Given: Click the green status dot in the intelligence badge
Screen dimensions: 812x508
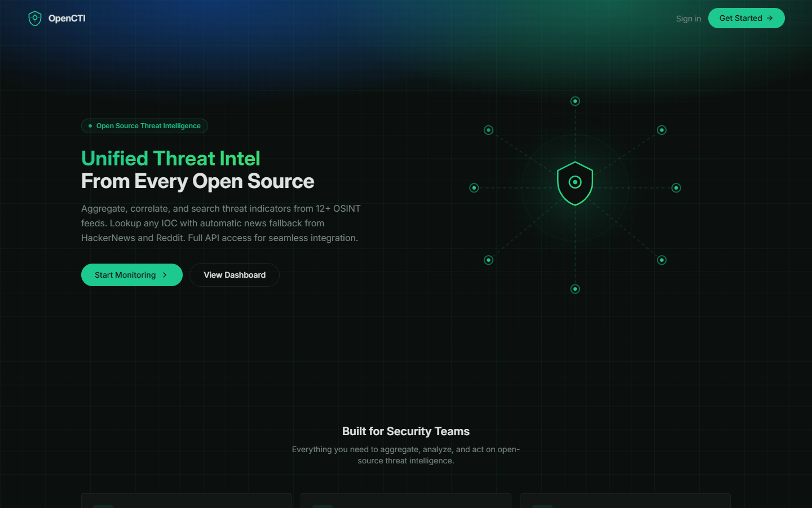Looking at the screenshot, I should (90, 126).
